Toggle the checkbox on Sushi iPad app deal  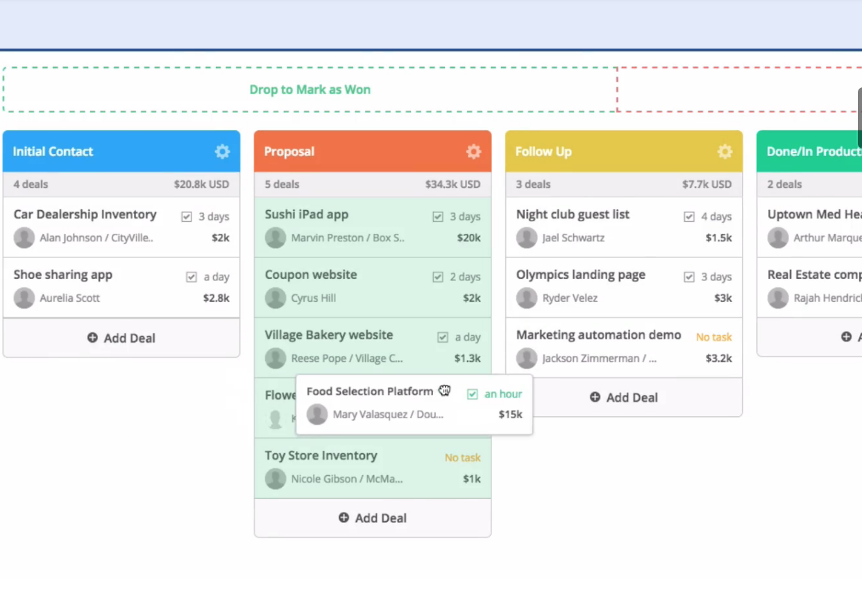click(438, 216)
